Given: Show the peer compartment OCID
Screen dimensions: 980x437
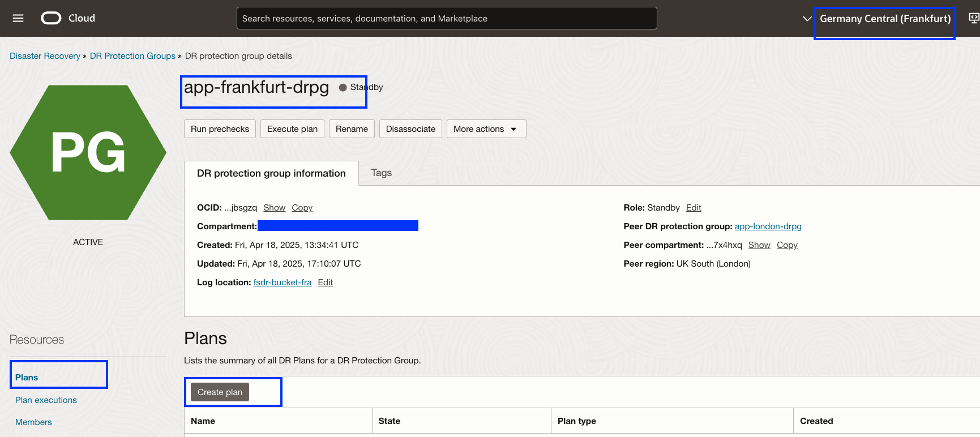Looking at the screenshot, I should (759, 245).
